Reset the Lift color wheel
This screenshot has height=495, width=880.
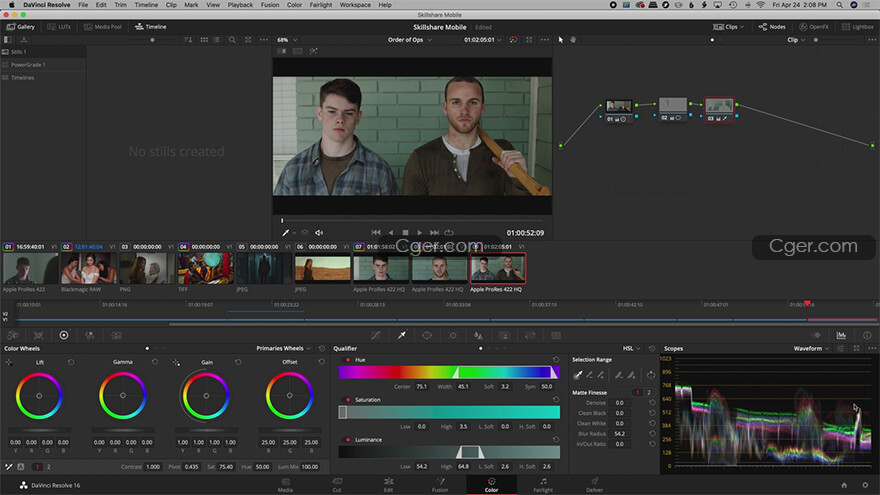click(71, 362)
